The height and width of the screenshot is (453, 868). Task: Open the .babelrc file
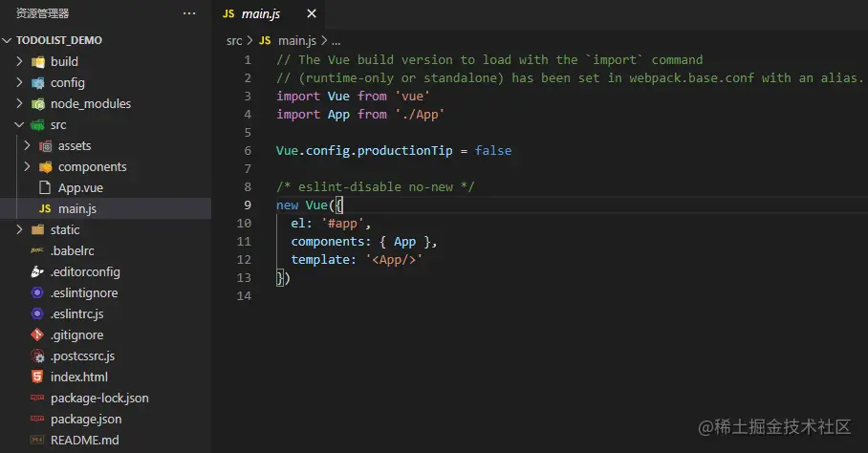click(72, 250)
